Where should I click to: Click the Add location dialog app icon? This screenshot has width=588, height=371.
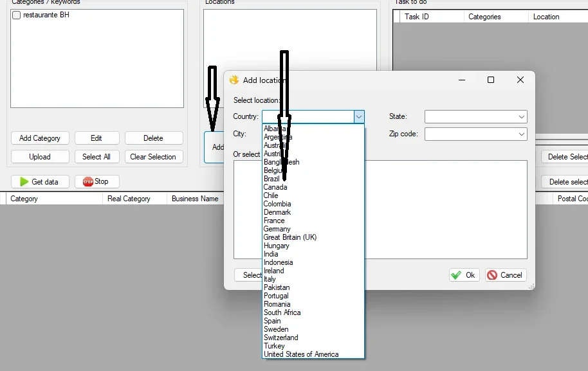coord(234,80)
